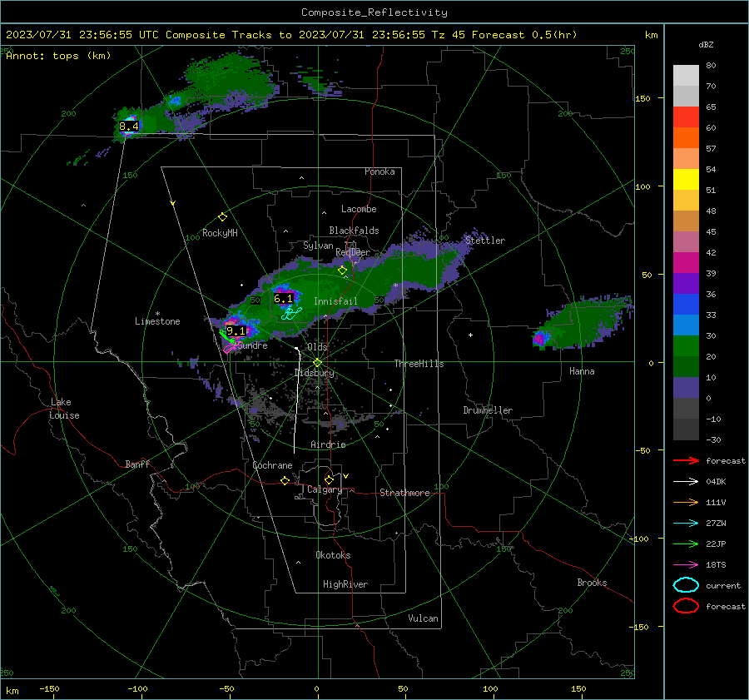Click the Hanna city label
Image resolution: width=749 pixels, height=700 pixels.
[x=582, y=371]
